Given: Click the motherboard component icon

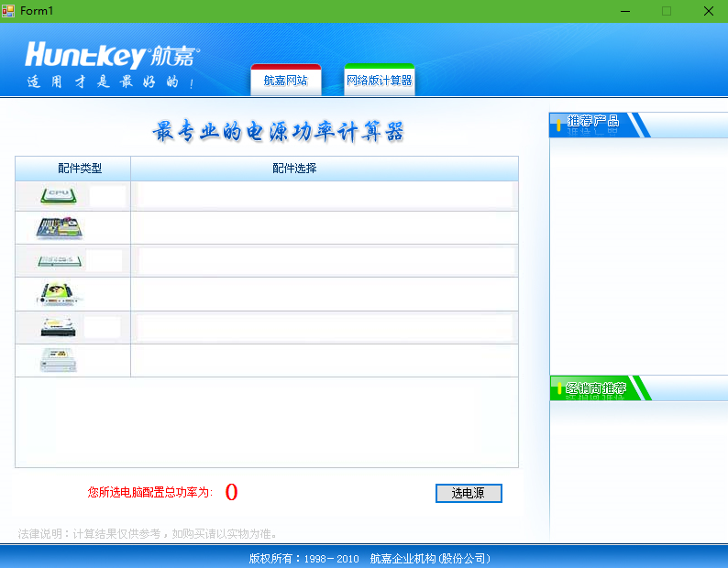Looking at the screenshot, I should coord(59,228).
